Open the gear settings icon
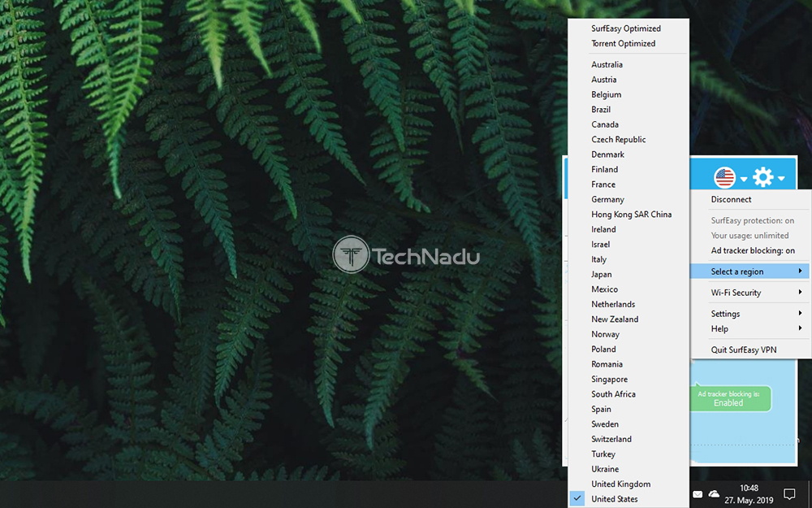812x508 pixels. 762,177
